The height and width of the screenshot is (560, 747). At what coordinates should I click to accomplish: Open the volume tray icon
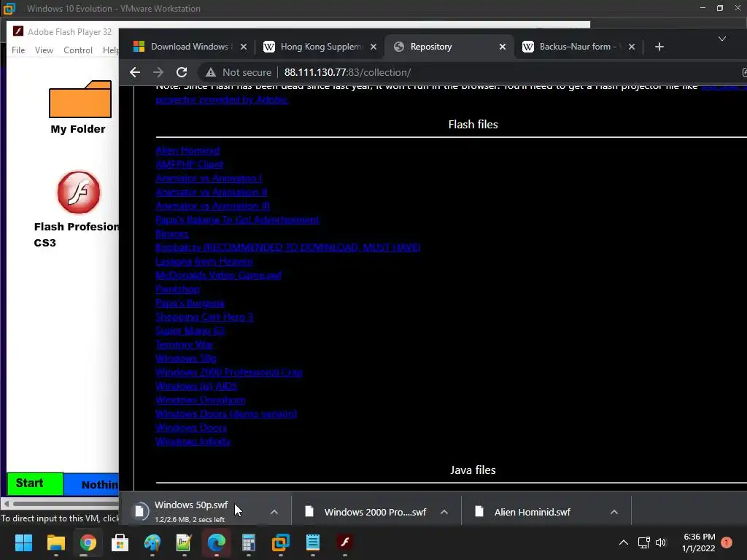click(x=661, y=542)
